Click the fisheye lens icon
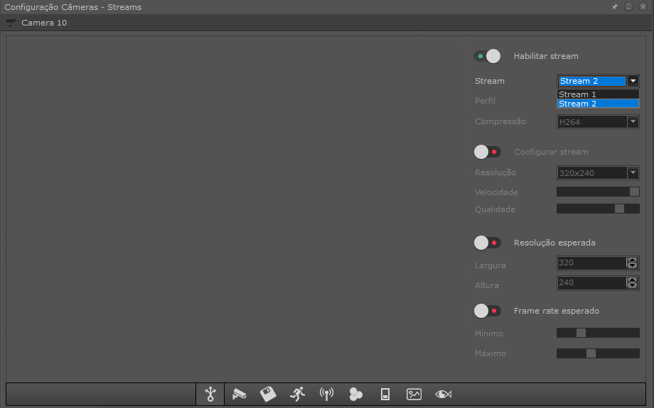 click(443, 394)
